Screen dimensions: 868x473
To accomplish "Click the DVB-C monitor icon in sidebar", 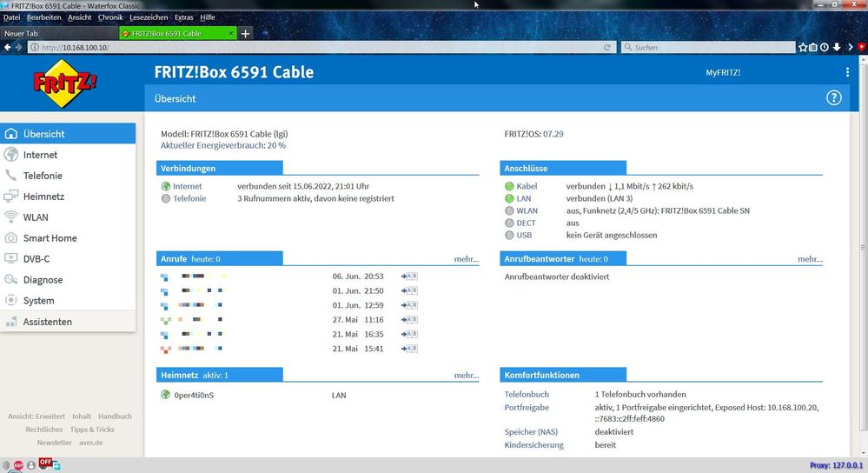I will [x=11, y=258].
